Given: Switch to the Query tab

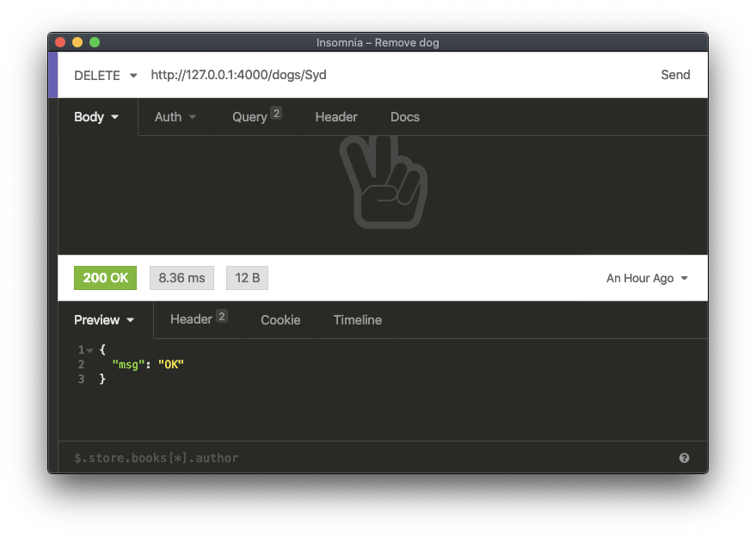Looking at the screenshot, I should tap(255, 117).
